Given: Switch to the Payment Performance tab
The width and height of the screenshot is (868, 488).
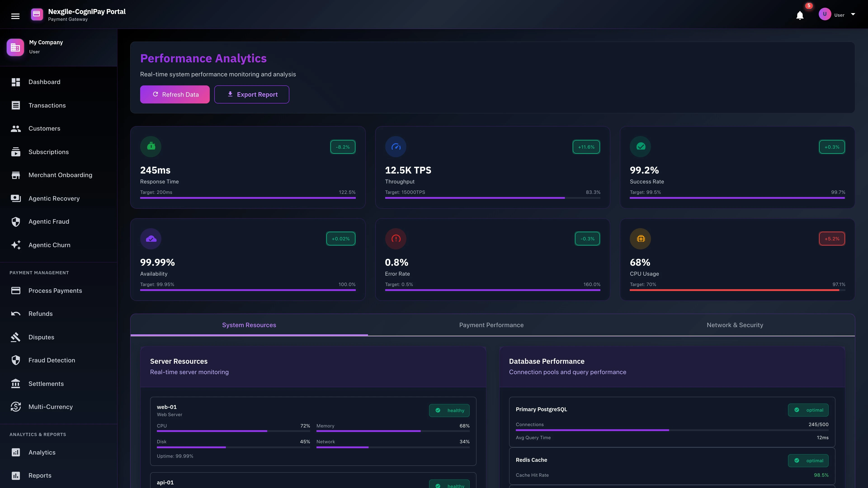Looking at the screenshot, I should click(x=491, y=325).
